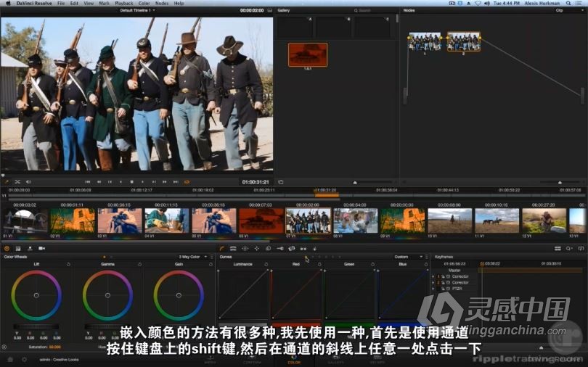Open the Mark menu
This screenshot has width=588, height=367.
pos(104,3)
